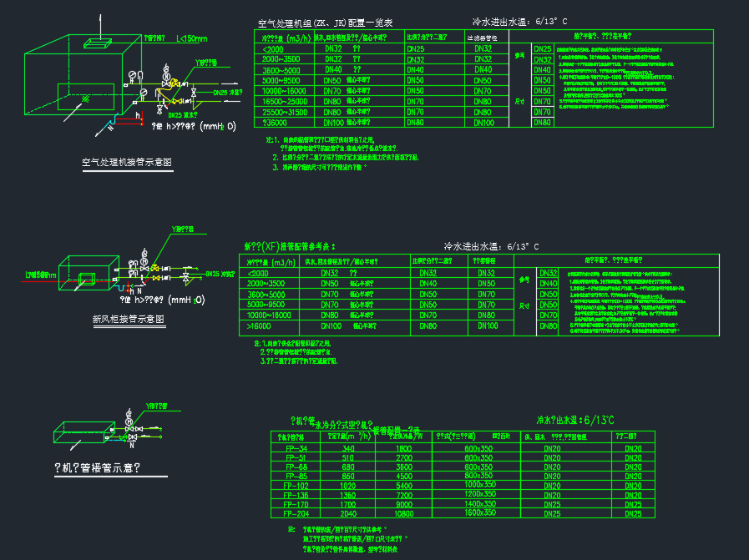Click the 1360 airflow value

(x=347, y=495)
